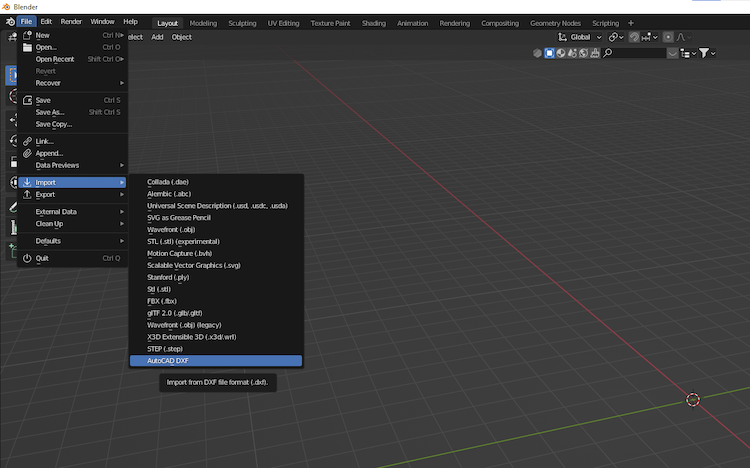Image resolution: width=750 pixels, height=468 pixels.
Task: Switch to Modeling workspace tab
Action: 203,23
